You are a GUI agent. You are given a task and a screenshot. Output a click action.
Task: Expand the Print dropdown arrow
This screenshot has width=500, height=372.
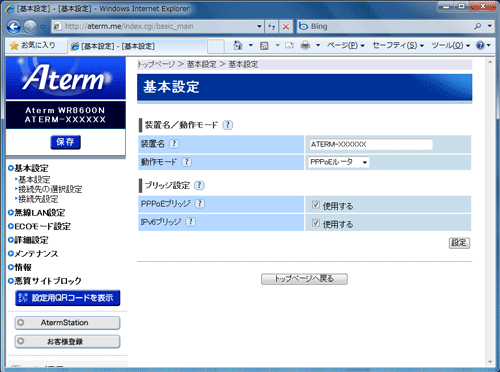pos(318,45)
